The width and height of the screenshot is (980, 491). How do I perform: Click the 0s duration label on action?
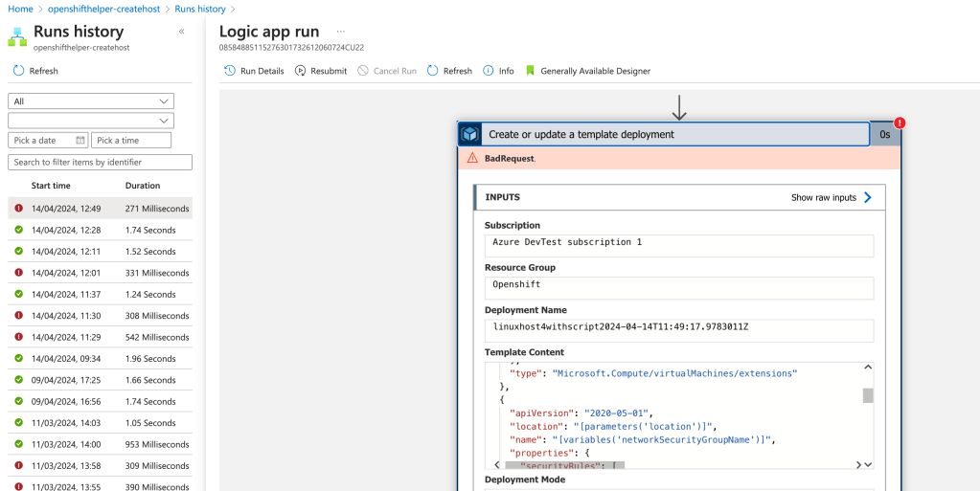[885, 134]
